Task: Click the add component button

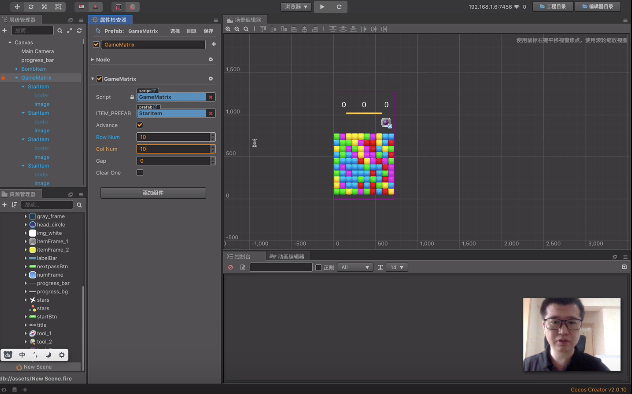Action: [153, 193]
